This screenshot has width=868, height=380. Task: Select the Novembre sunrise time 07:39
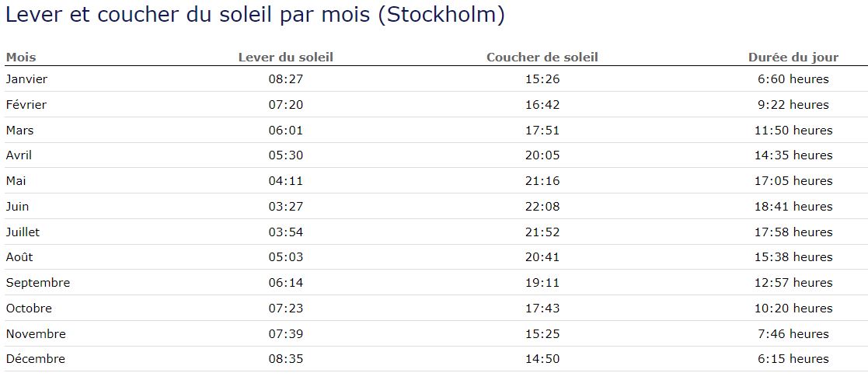coord(285,334)
